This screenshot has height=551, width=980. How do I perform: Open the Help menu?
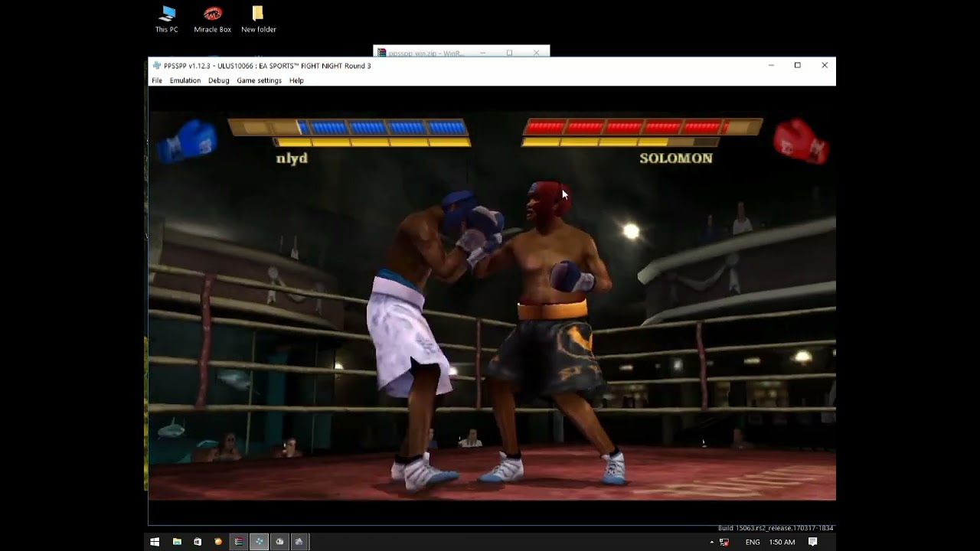coord(296,80)
